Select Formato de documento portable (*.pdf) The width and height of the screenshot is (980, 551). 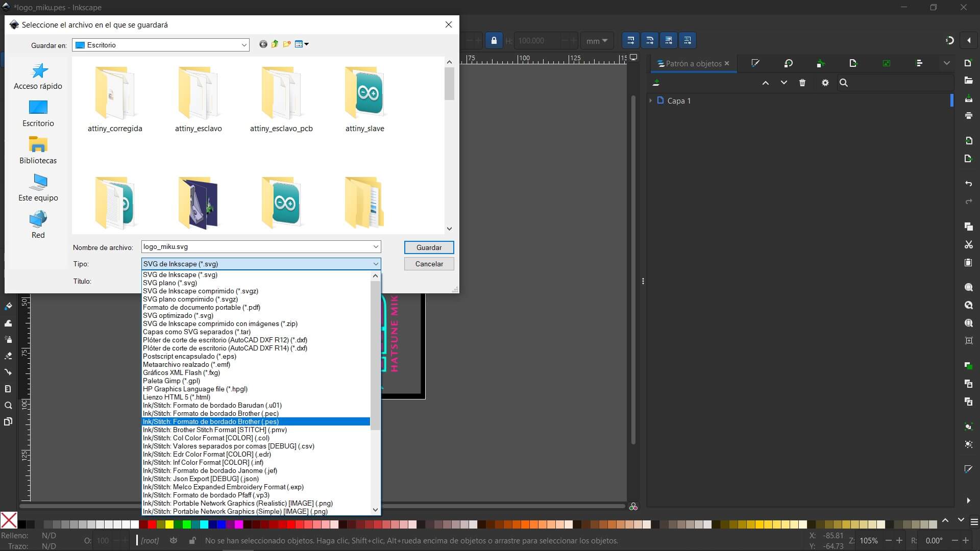(202, 307)
